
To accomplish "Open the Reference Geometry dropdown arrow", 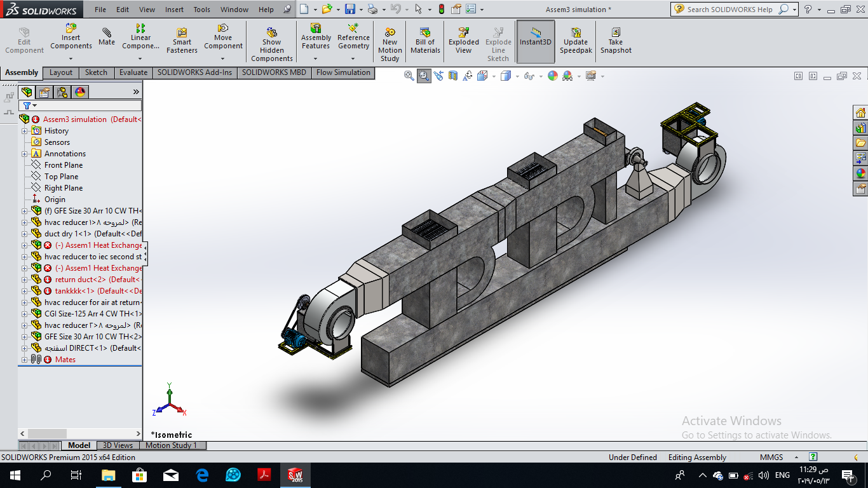I will (353, 58).
